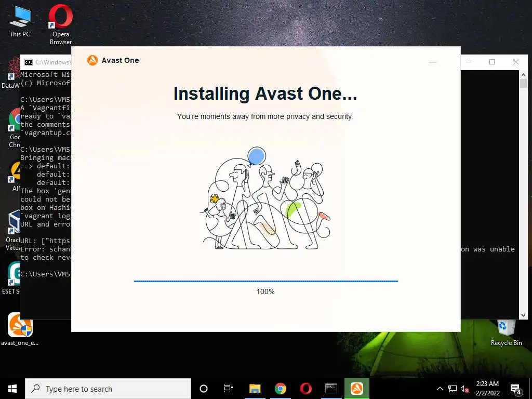Select the Google Chrome desktop shortcut
Image resolution: width=532 pixels, height=399 pixels.
14,128
